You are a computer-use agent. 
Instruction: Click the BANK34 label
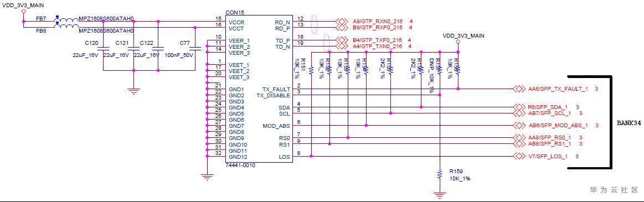point(629,123)
